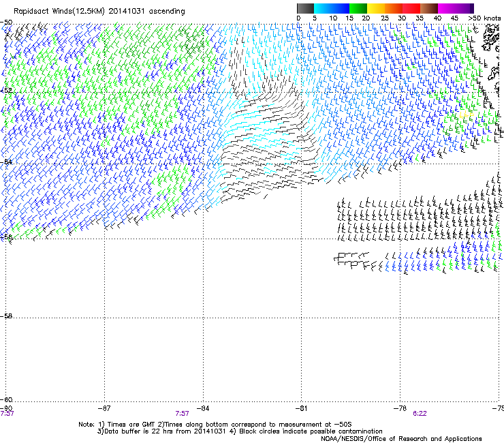Click the legend tick label '40'
The height and width of the screenshot is (443, 504).
point(437,18)
